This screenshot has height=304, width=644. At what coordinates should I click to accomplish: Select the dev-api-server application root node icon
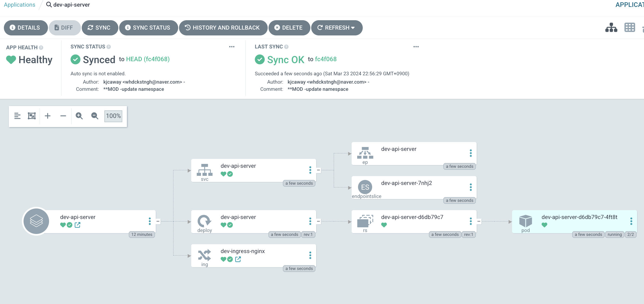[36, 221]
